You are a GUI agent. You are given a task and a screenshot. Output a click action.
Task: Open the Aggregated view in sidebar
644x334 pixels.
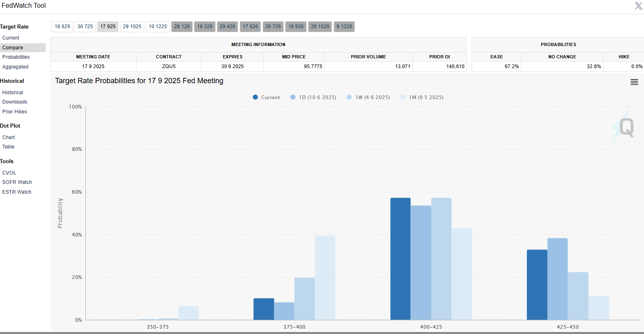click(15, 67)
